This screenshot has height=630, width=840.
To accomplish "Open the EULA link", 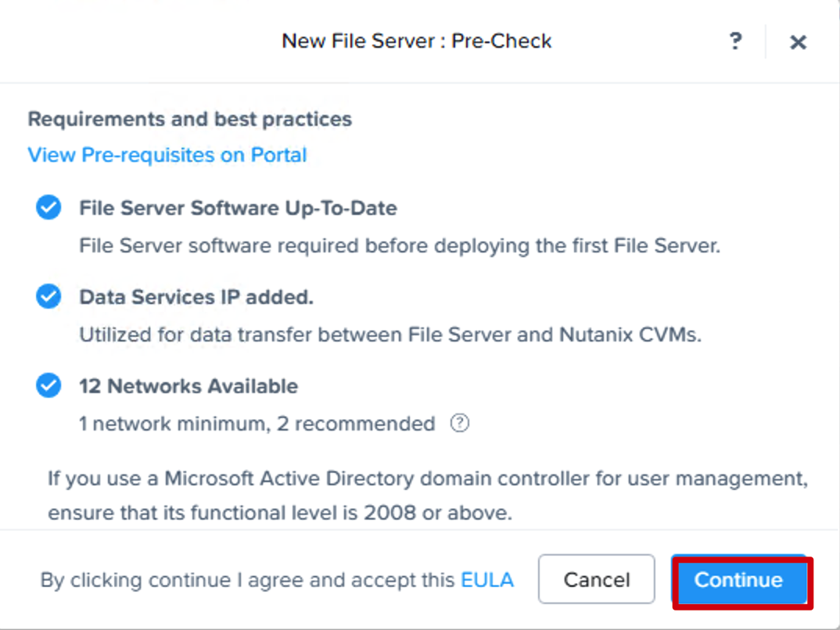I will pos(487,580).
